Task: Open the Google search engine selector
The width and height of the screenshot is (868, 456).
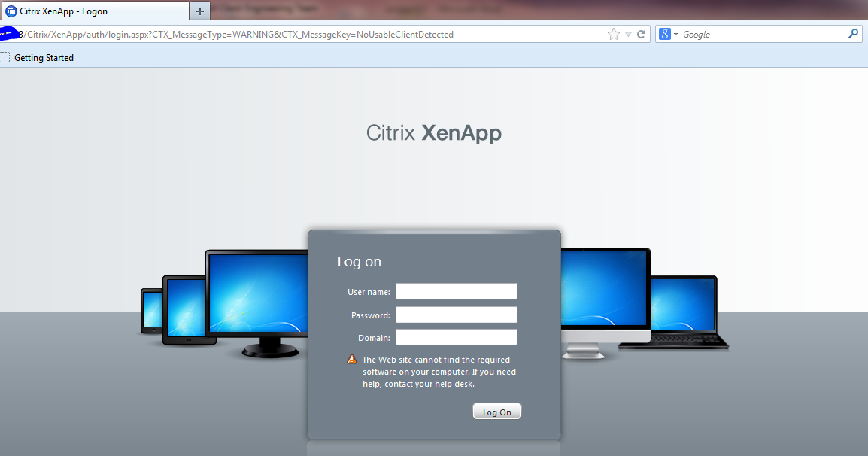Action: coord(668,35)
